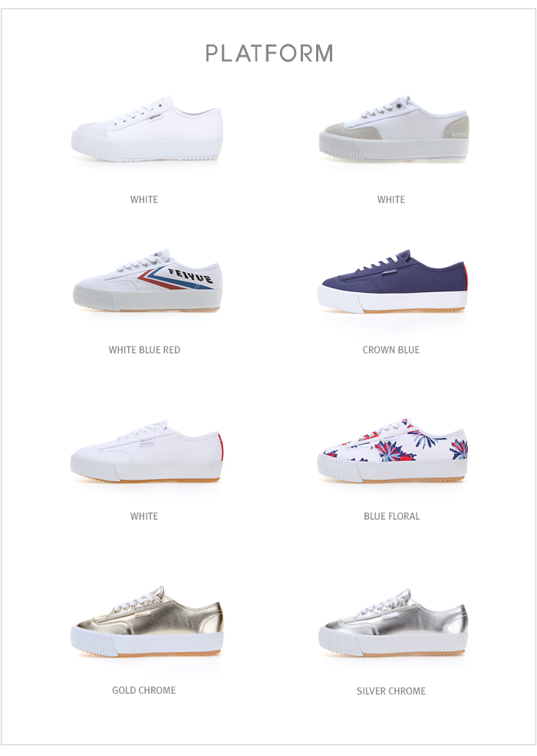Click the FEIYUE lettering on the chevron sneaker
This screenshot has height=756, width=537.
point(190,276)
